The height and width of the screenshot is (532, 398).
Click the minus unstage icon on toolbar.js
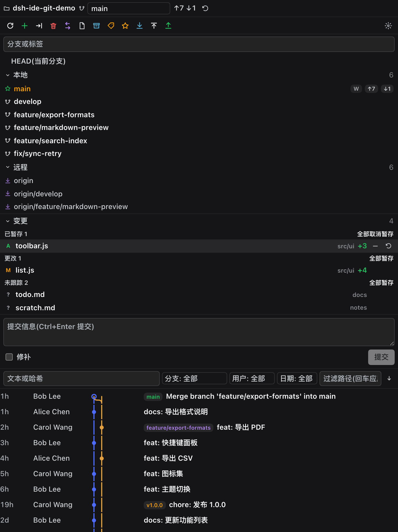point(375,246)
